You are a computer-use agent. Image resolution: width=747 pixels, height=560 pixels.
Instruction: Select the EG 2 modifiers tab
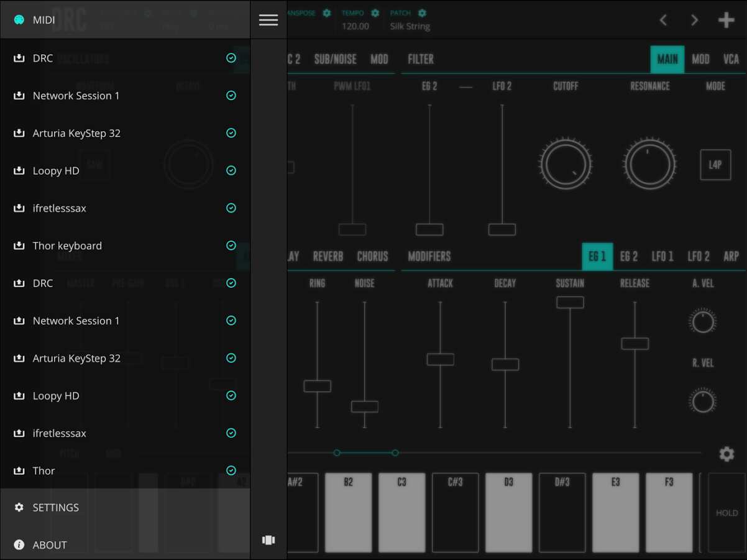pos(629,256)
